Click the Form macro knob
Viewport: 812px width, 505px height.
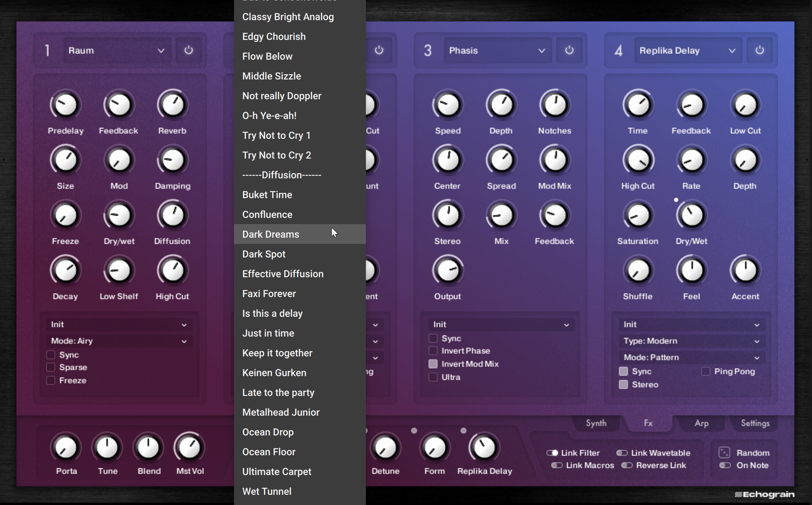[x=435, y=448]
